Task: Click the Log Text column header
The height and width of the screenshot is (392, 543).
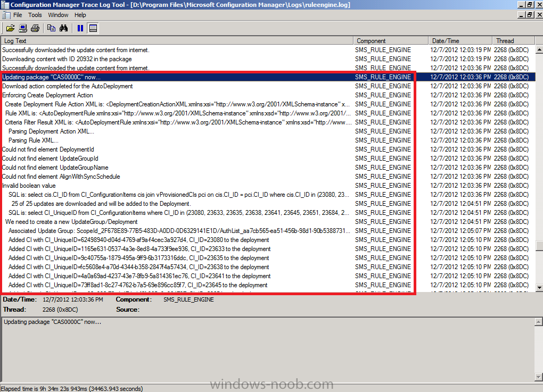Action: (x=177, y=40)
